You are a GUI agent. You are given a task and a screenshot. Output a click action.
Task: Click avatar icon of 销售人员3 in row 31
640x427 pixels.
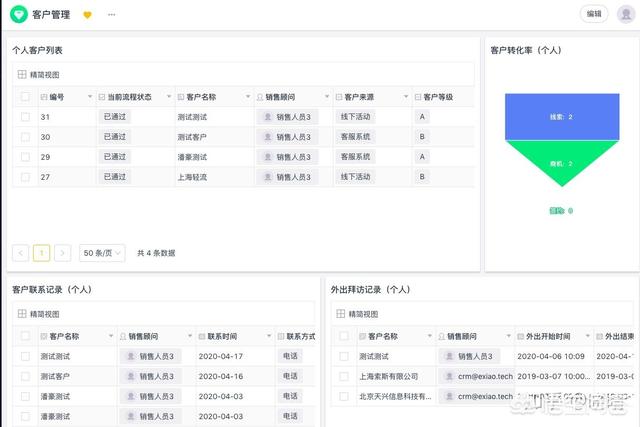point(268,117)
